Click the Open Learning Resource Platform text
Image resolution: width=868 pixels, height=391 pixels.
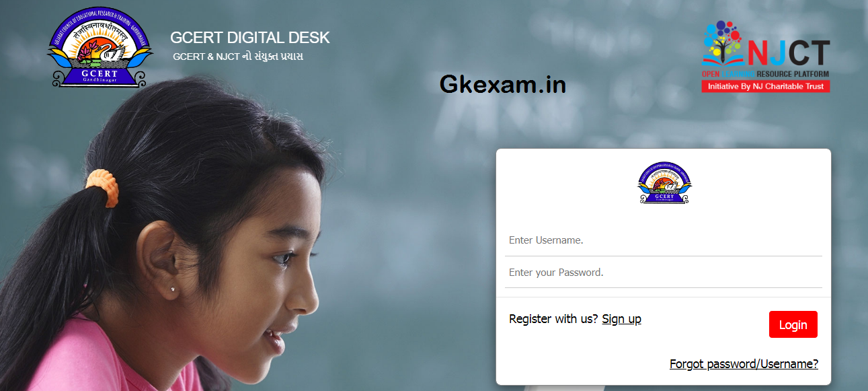click(765, 73)
